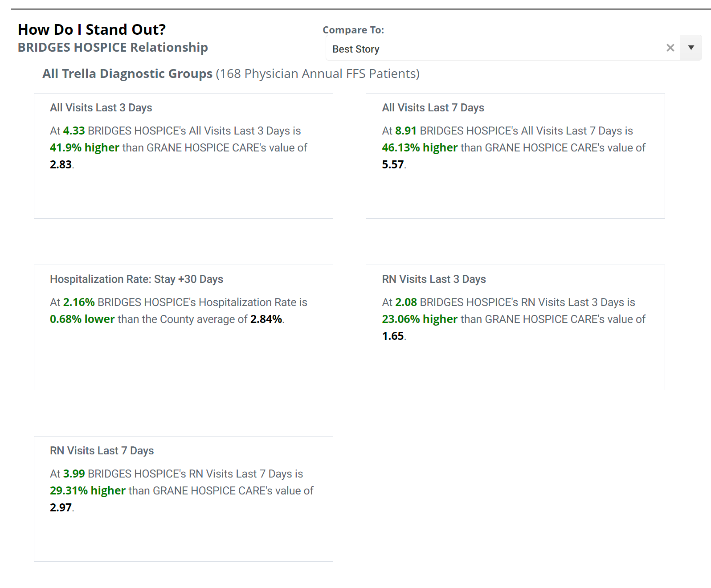Select the All Visits Last 7 Days card title
Screen dimensions: 711x588
pyautogui.click(x=433, y=108)
